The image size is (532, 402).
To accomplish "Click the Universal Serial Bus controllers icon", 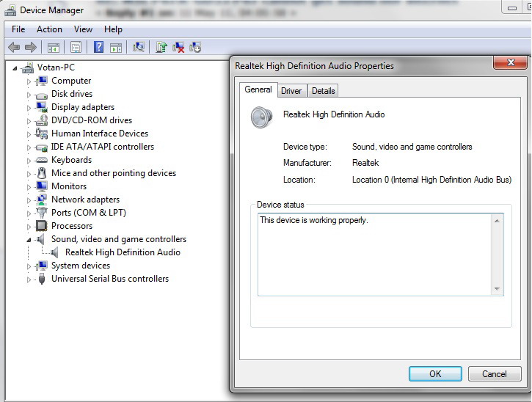I will coord(42,279).
